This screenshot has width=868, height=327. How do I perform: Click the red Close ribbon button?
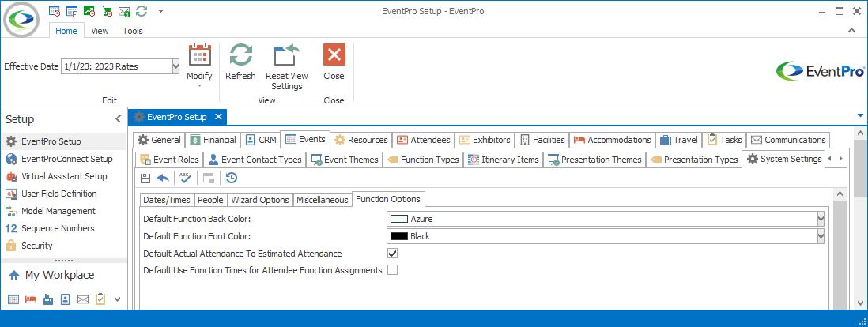pos(334,62)
